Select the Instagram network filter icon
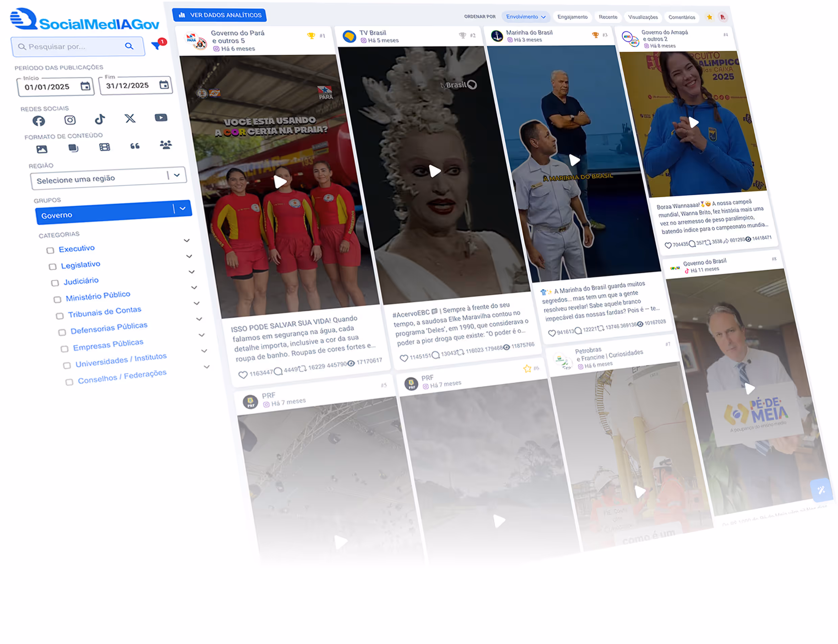Screen dimensions: 838x644 click(70, 120)
